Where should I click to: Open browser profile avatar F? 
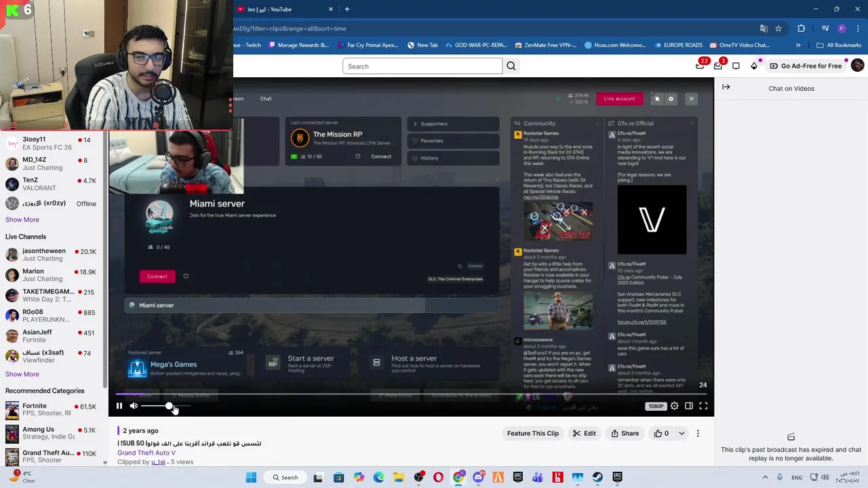842,28
